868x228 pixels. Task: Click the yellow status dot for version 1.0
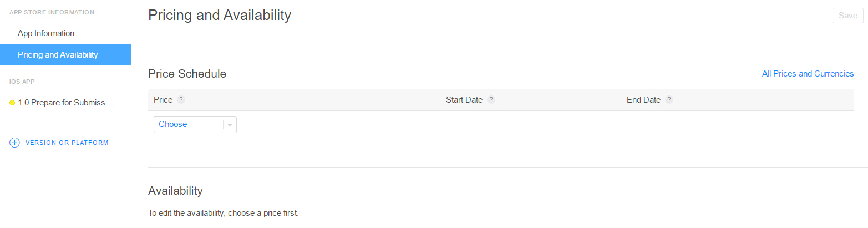click(12, 103)
